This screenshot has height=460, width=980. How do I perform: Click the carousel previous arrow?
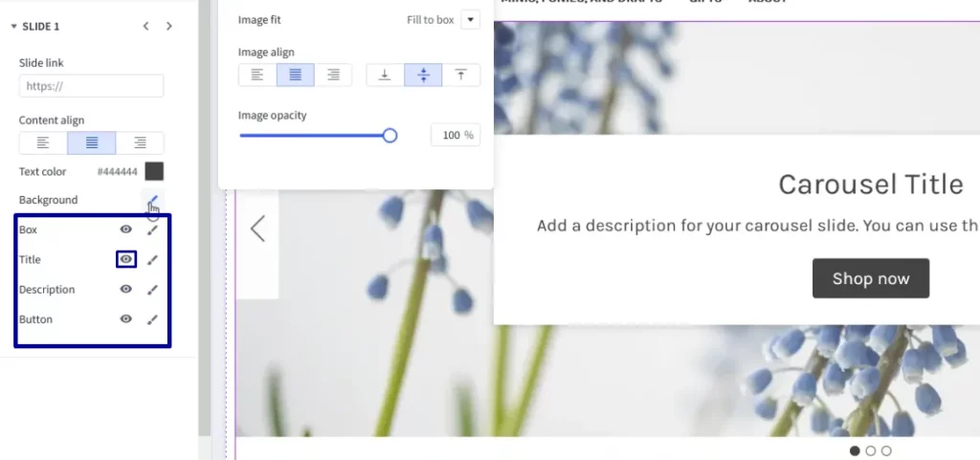click(x=257, y=229)
